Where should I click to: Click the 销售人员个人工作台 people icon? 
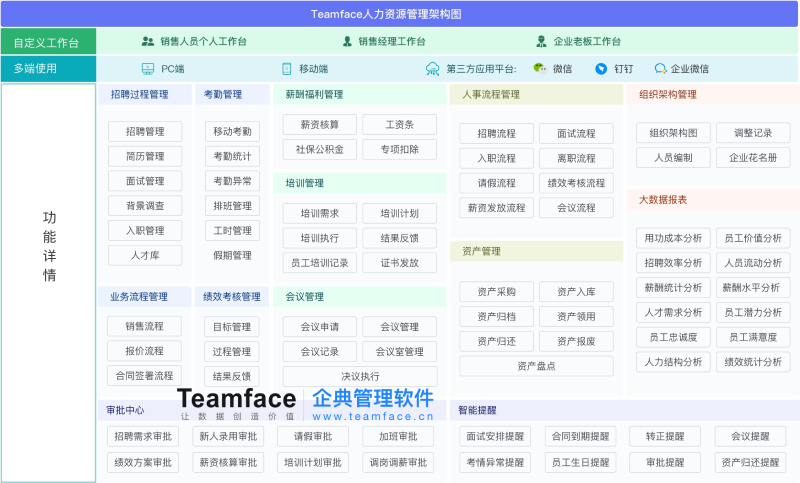tap(148, 41)
